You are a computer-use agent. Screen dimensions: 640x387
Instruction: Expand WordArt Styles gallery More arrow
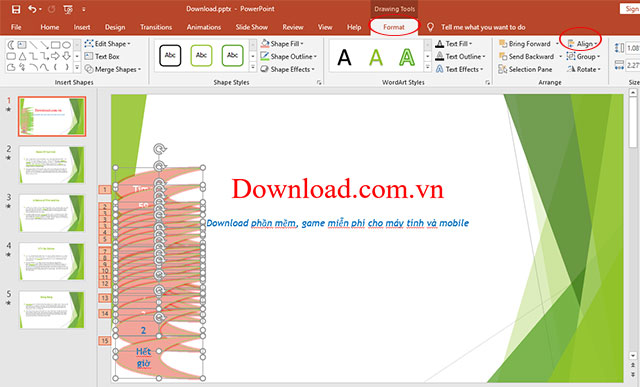pos(427,68)
